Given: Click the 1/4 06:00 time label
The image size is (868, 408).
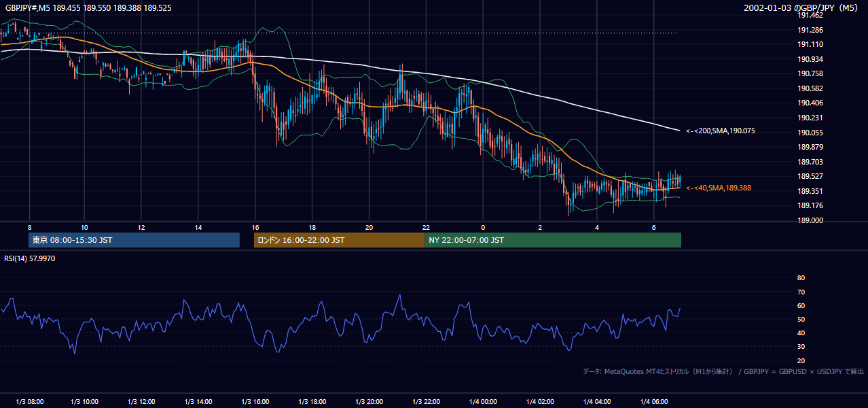Looking at the screenshot, I should [654, 402].
